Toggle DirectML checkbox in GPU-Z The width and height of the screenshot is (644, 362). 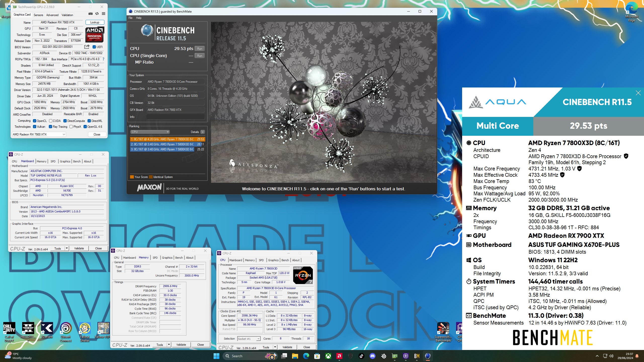tap(89, 121)
